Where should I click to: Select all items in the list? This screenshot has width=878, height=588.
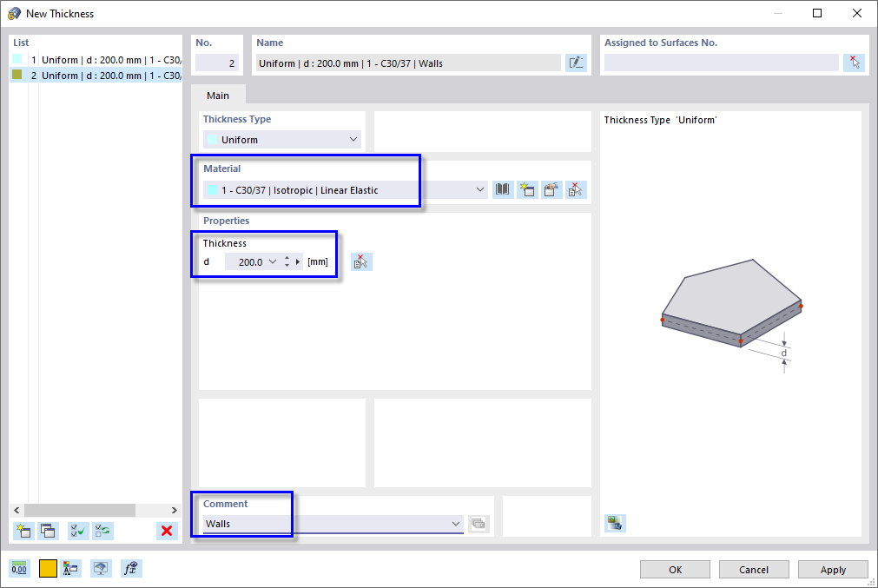[76, 530]
